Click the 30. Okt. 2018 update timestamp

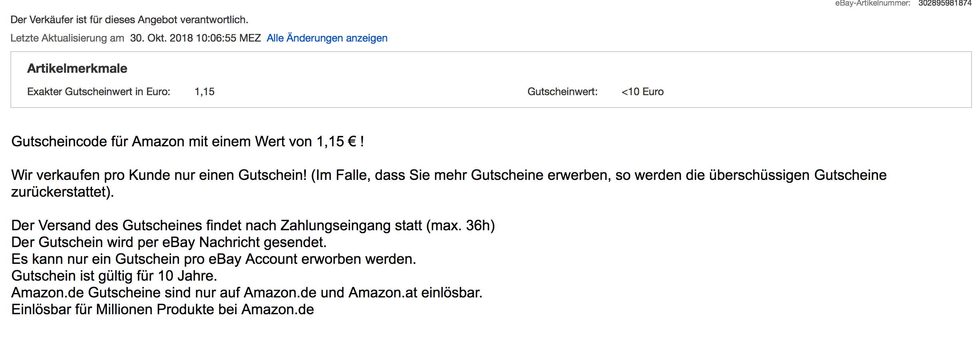point(195,38)
